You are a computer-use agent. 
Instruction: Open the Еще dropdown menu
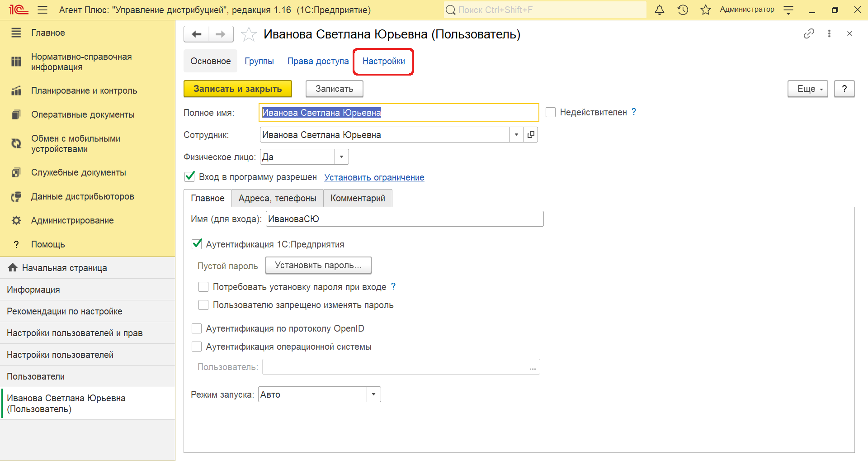pos(808,89)
